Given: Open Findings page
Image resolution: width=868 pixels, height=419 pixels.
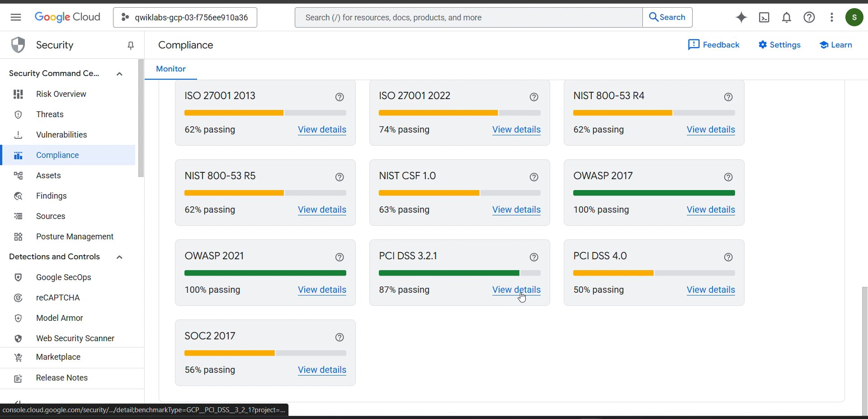Looking at the screenshot, I should tap(68, 195).
